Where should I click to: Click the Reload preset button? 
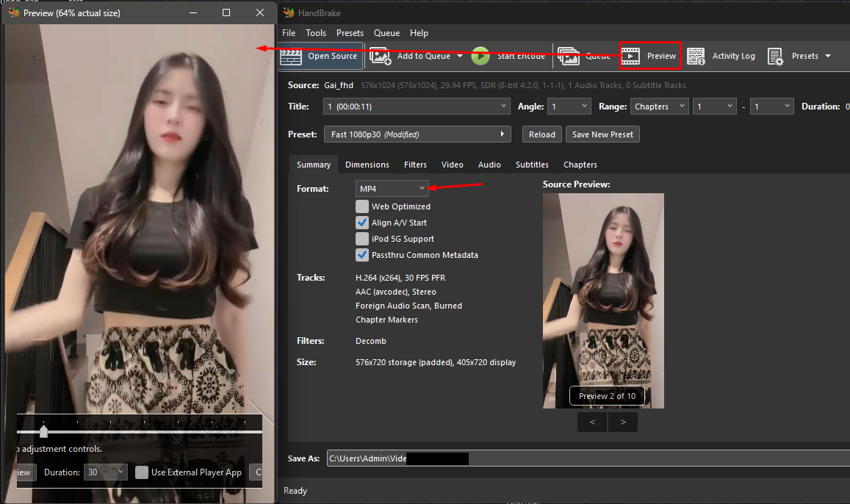pos(542,134)
